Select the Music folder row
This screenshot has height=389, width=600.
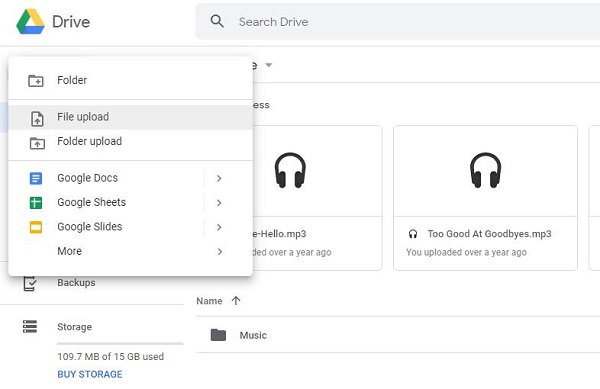(x=398, y=335)
